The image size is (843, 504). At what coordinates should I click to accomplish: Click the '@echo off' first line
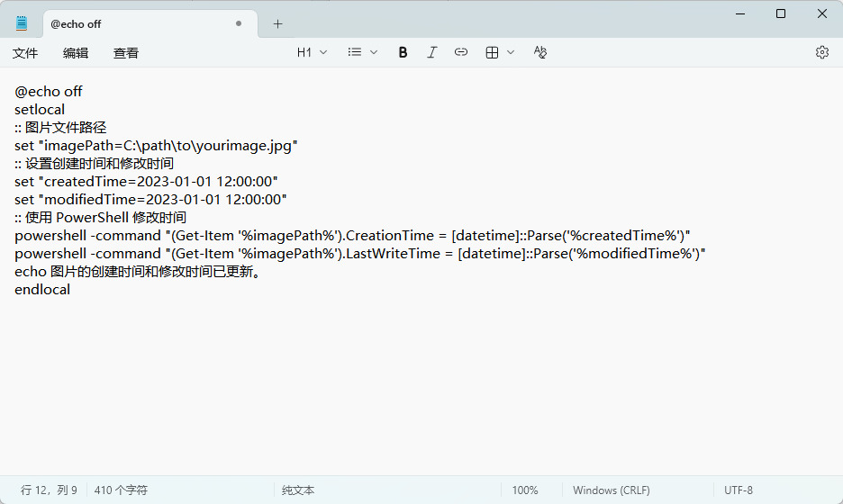pos(49,91)
